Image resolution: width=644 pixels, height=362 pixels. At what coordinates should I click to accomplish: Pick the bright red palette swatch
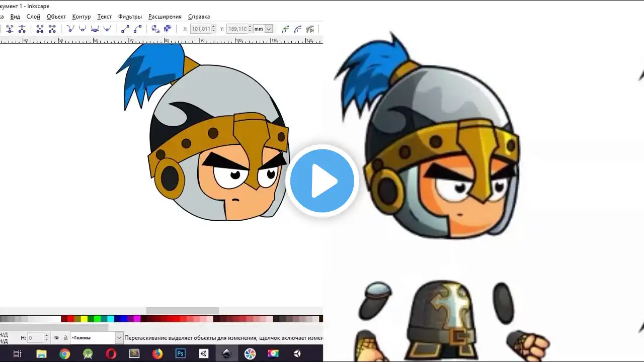(71, 319)
